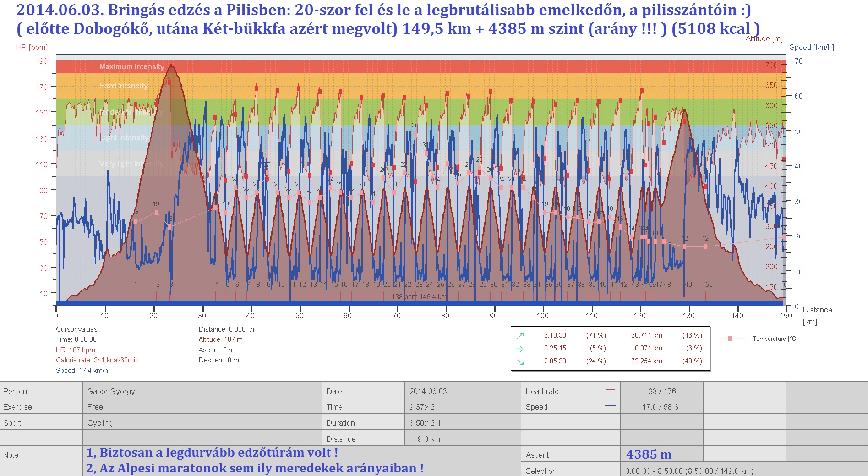Click the Temperature legend marker icon
This screenshot has height=476, width=868.
(x=730, y=339)
